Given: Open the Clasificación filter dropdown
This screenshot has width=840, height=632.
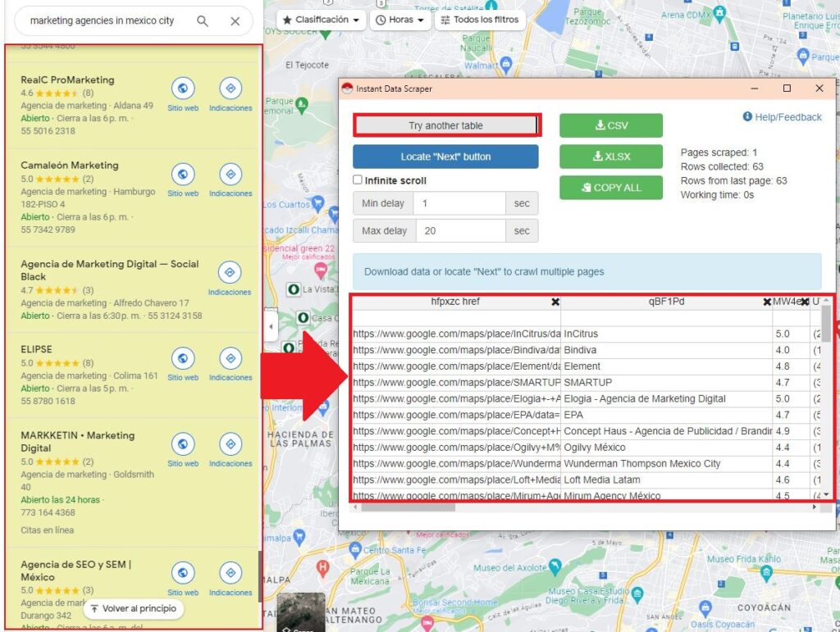Looking at the screenshot, I should click(322, 20).
